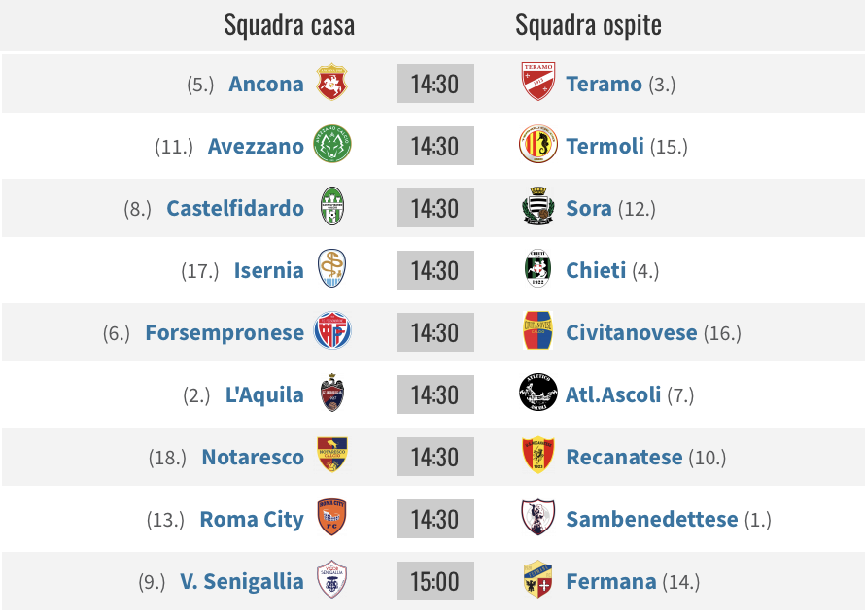Viewport: 865px width, 616px height.
Task: Click the Ancona team crest
Action: [x=331, y=83]
